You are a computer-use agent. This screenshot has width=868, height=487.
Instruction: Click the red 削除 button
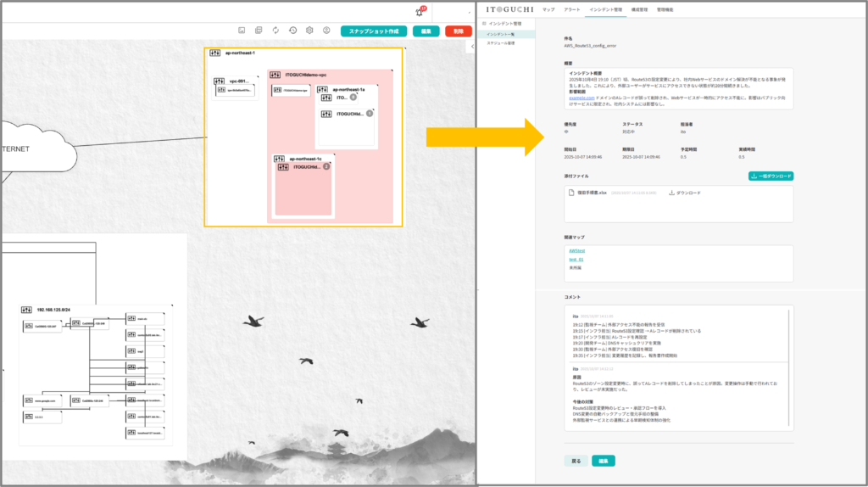tap(458, 31)
